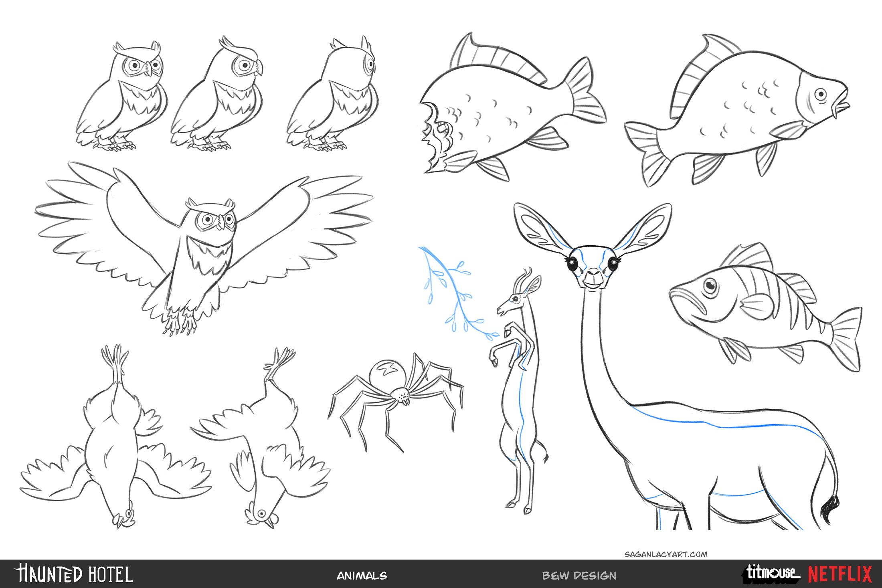Click the Haunted Hotel logo
Image resolution: width=882 pixels, height=588 pixels.
click(74, 574)
